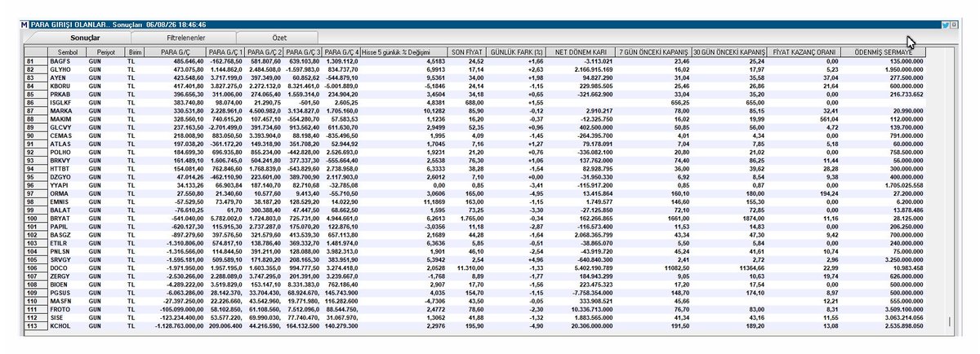Screen dimensions: 980x354
Task: Select the DZGYO symbol cell
Action: (66, 176)
